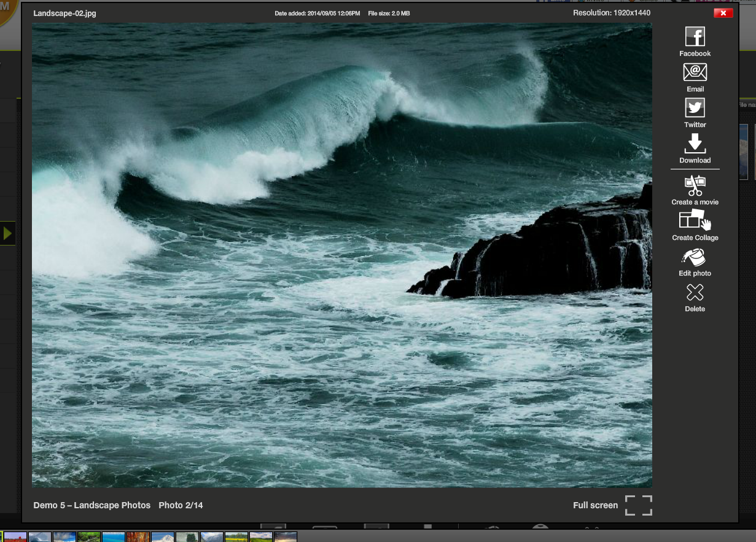The image size is (756, 542).
Task: Select the green forest thumbnail
Action: point(89,537)
